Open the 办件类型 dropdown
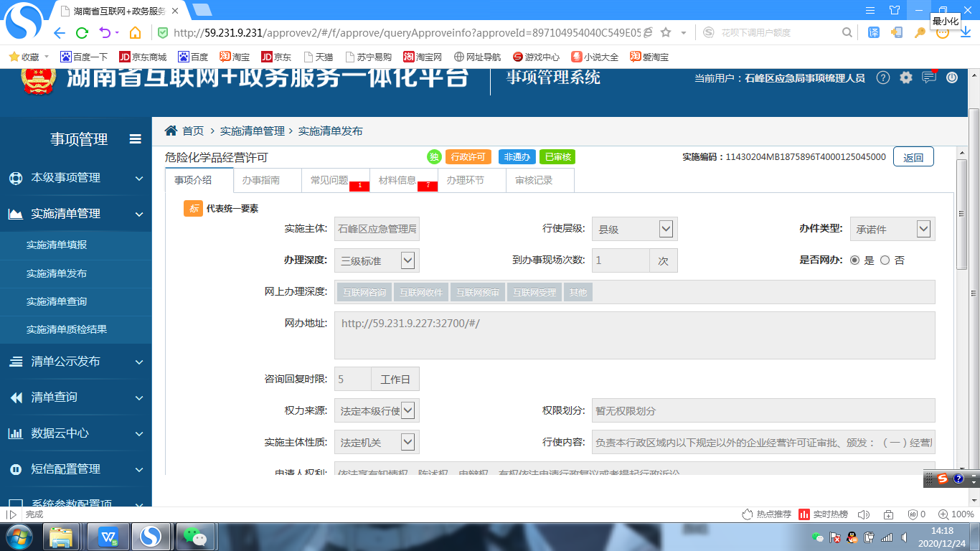The height and width of the screenshot is (551, 980). 923,229
